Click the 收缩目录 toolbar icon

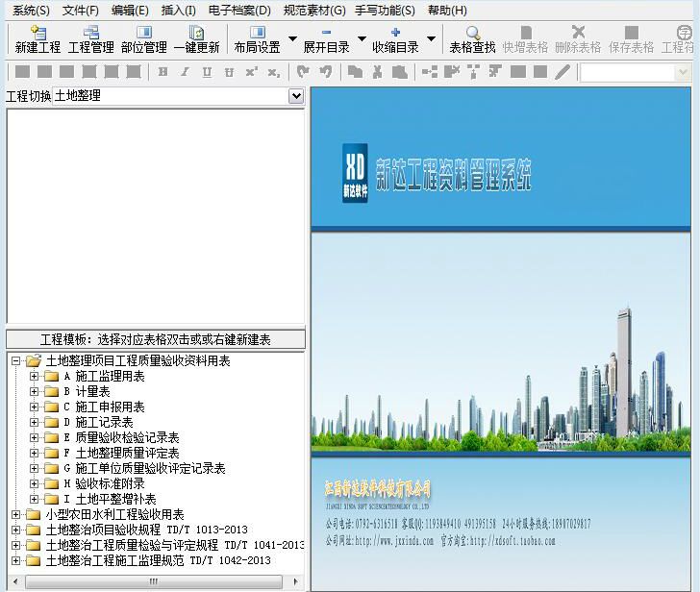395,39
